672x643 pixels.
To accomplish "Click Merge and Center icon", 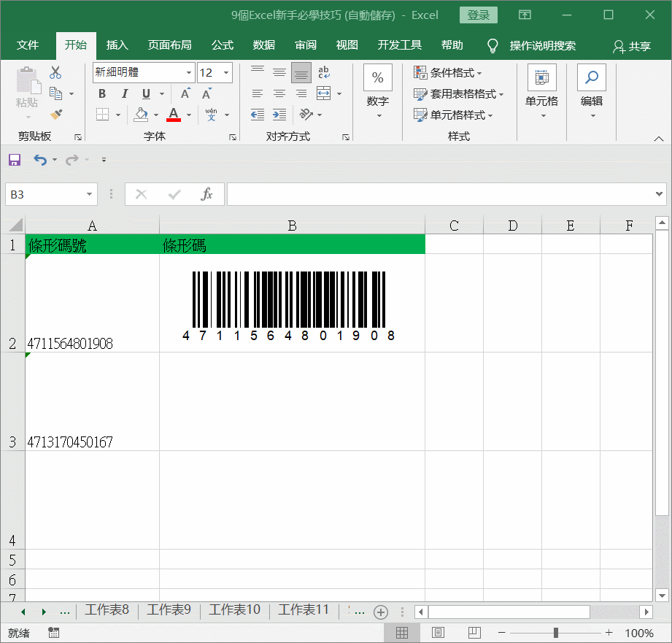I will (x=323, y=93).
